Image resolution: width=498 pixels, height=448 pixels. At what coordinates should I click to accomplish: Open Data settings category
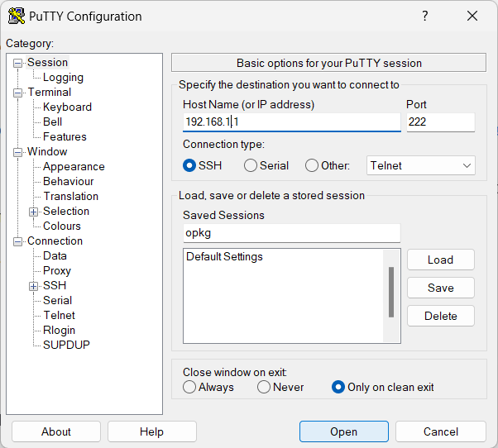pos(55,255)
